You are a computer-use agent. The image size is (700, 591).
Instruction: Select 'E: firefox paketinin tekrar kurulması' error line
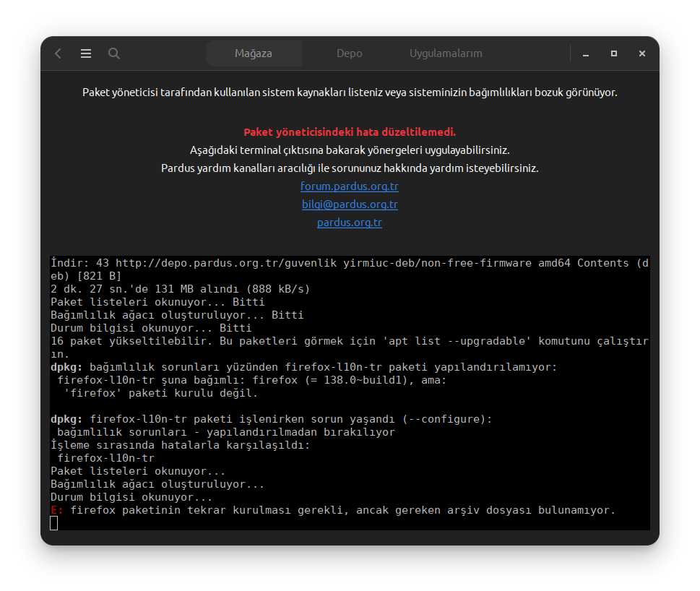[x=333, y=510]
